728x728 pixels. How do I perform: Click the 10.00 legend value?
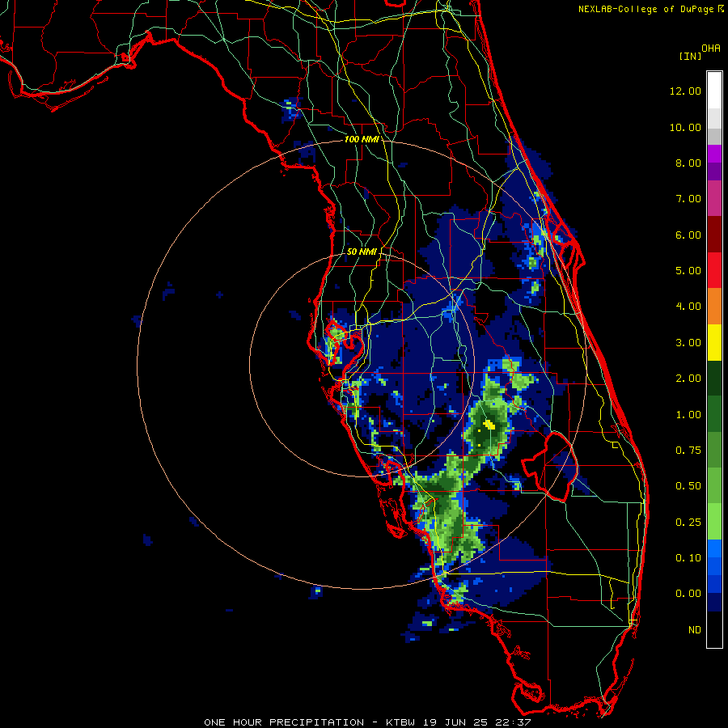pyautogui.click(x=685, y=127)
